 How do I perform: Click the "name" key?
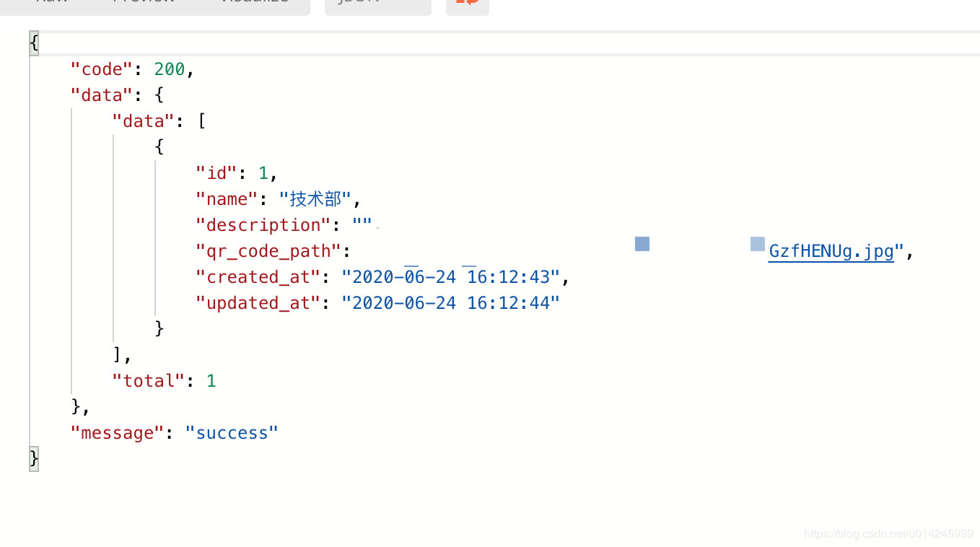pos(227,199)
